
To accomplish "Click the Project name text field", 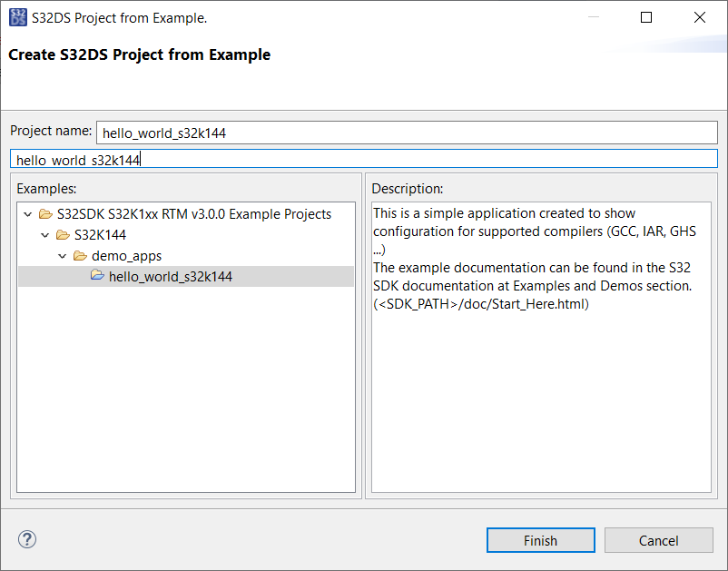I will (406, 133).
